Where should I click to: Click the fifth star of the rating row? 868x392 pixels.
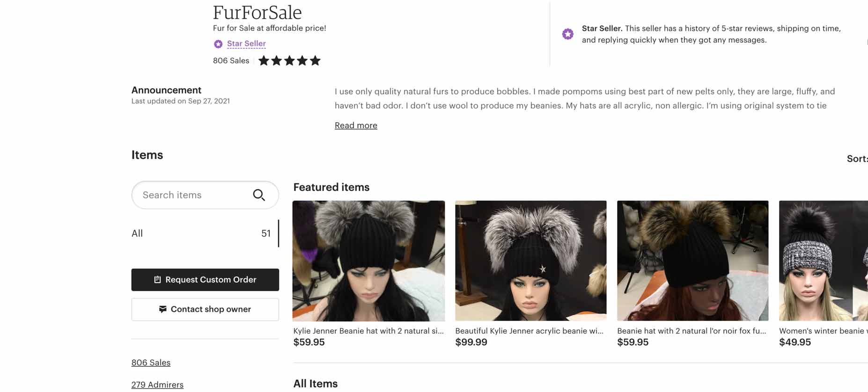click(316, 60)
